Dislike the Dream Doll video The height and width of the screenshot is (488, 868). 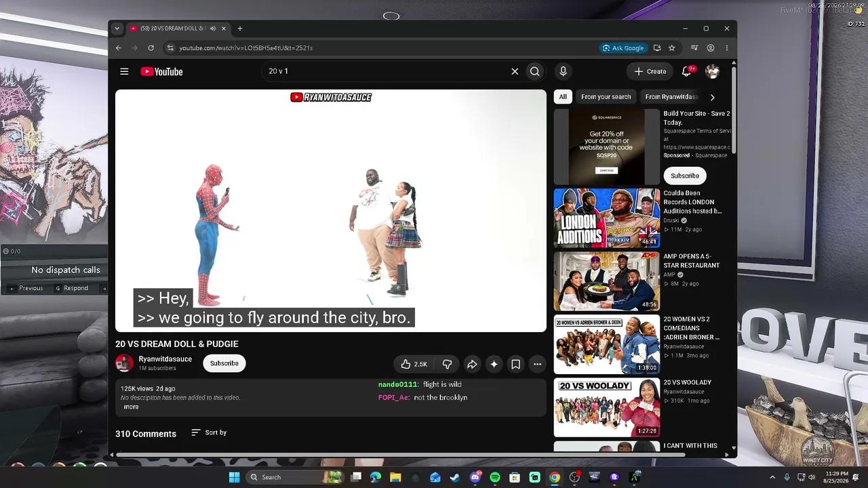pyautogui.click(x=447, y=364)
